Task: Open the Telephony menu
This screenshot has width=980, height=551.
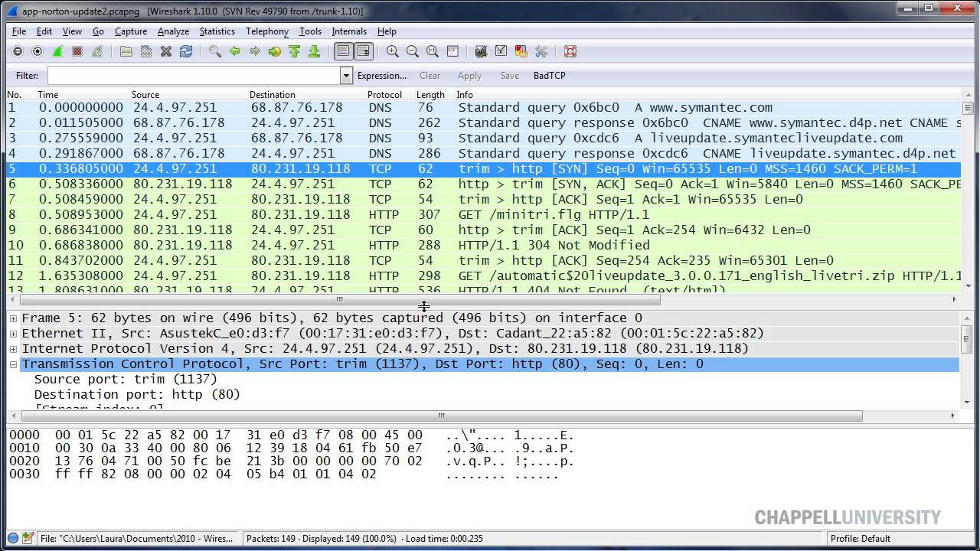Action: 267,31
